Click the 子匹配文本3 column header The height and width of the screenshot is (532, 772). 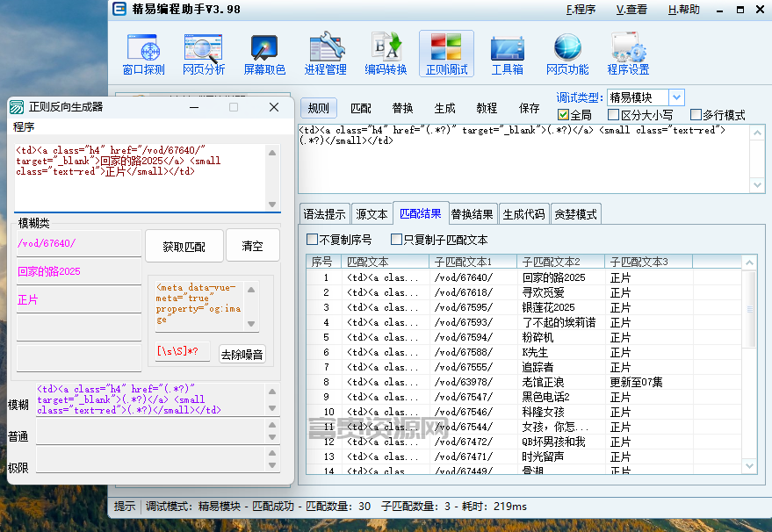pyautogui.click(x=648, y=262)
